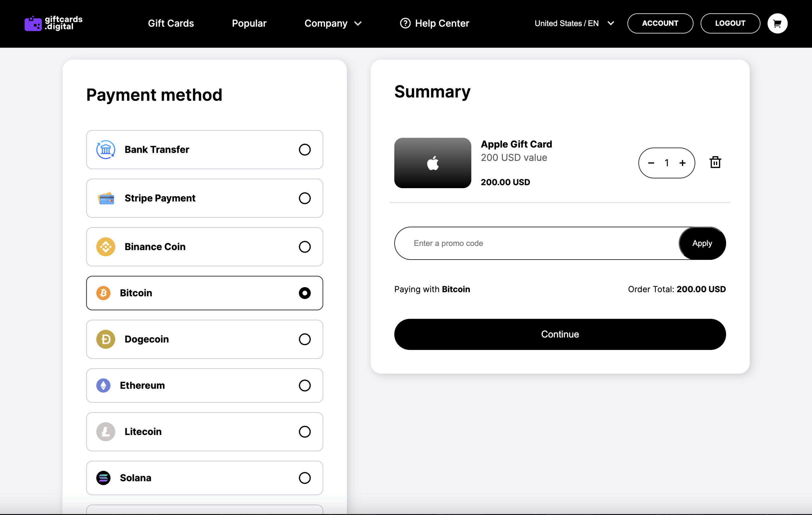The image size is (812, 515).
Task: Select the Stripe Payment radio button
Action: pyautogui.click(x=304, y=198)
